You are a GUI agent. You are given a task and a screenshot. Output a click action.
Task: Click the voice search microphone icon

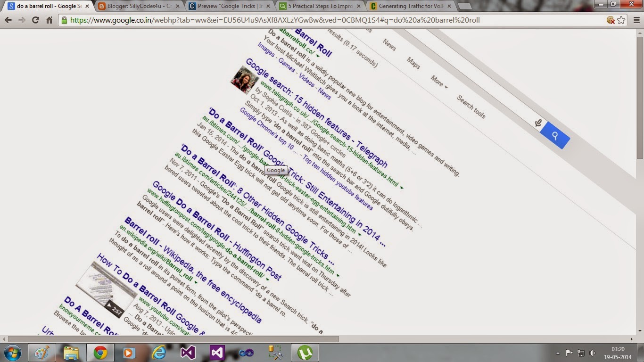click(538, 123)
